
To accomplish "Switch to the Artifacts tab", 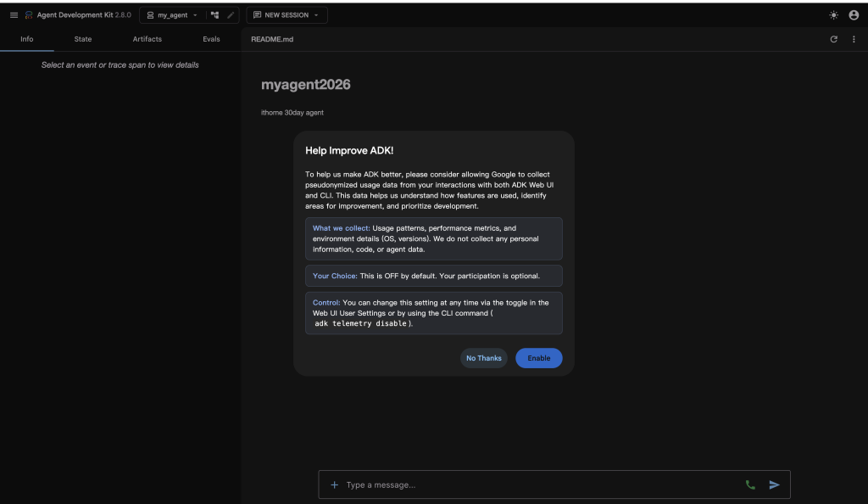I will click(147, 39).
